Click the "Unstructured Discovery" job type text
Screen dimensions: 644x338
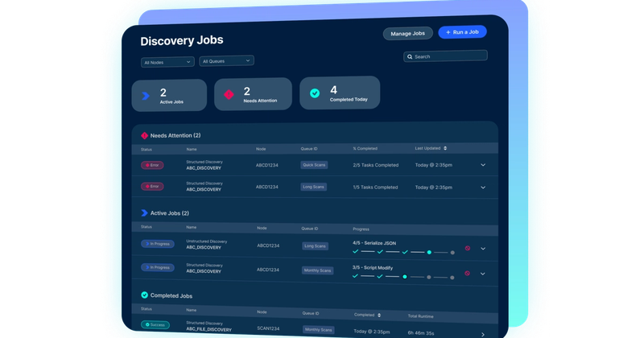click(207, 241)
